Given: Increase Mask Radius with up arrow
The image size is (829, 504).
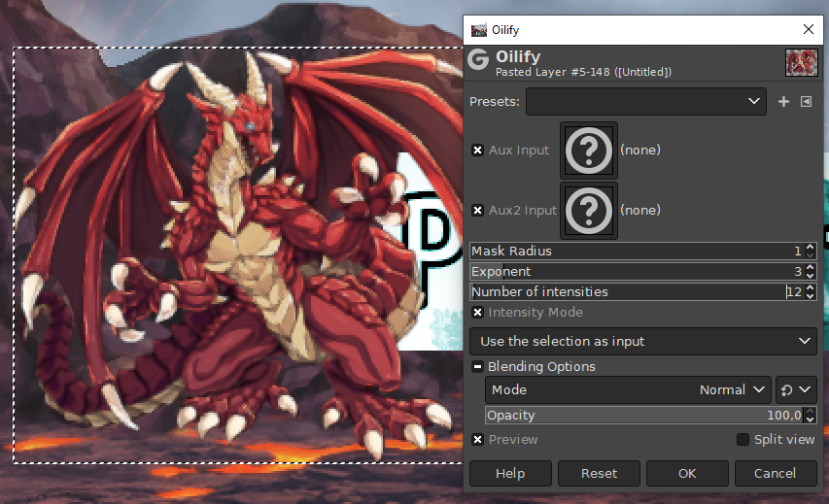Looking at the screenshot, I should (x=810, y=247).
